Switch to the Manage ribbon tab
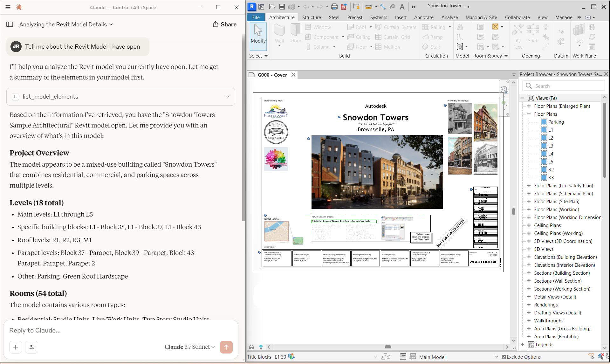This screenshot has height=364, width=610. pyautogui.click(x=564, y=17)
